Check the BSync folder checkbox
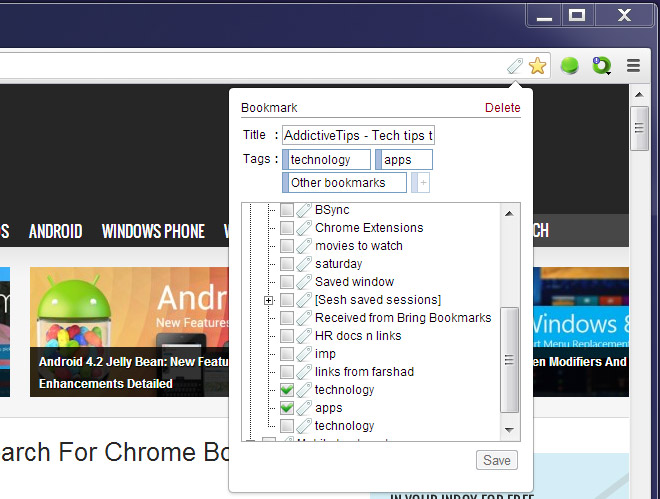This screenshot has width=660, height=499. [287, 210]
